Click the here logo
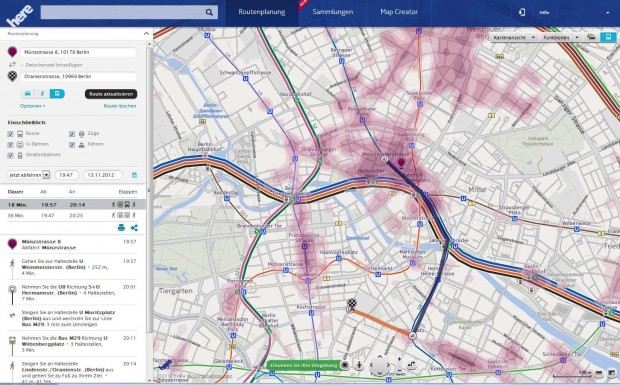 [19, 14]
